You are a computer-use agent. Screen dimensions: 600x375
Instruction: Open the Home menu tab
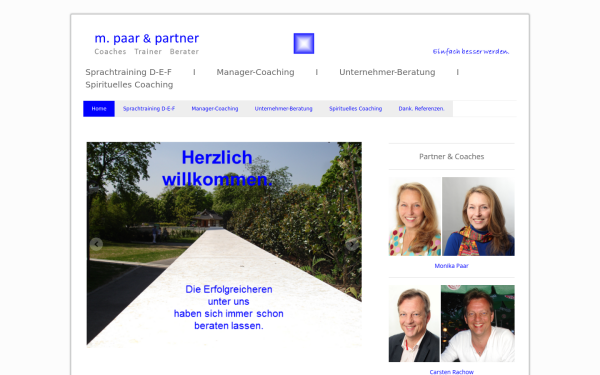pyautogui.click(x=99, y=109)
